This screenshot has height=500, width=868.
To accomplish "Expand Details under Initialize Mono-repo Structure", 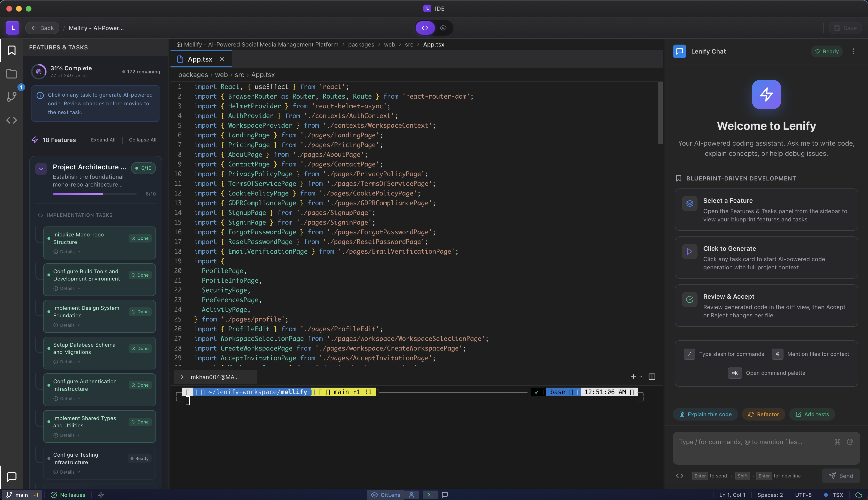I will pos(67,252).
